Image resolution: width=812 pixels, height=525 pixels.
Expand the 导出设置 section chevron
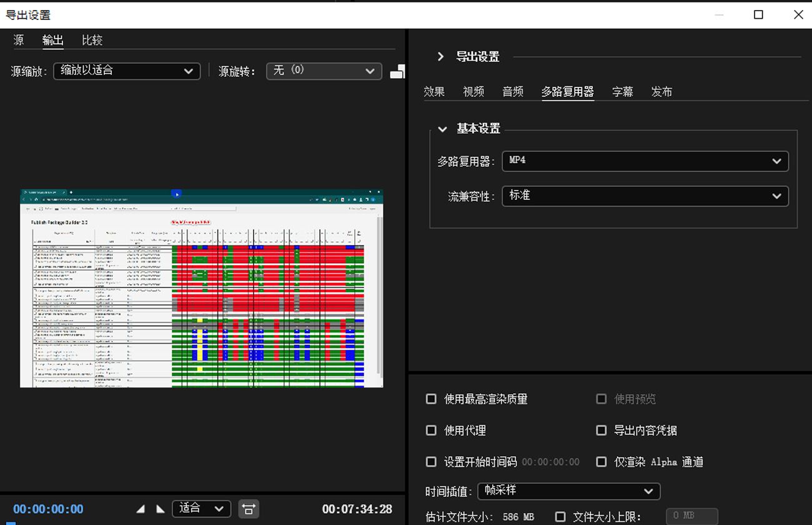click(441, 57)
